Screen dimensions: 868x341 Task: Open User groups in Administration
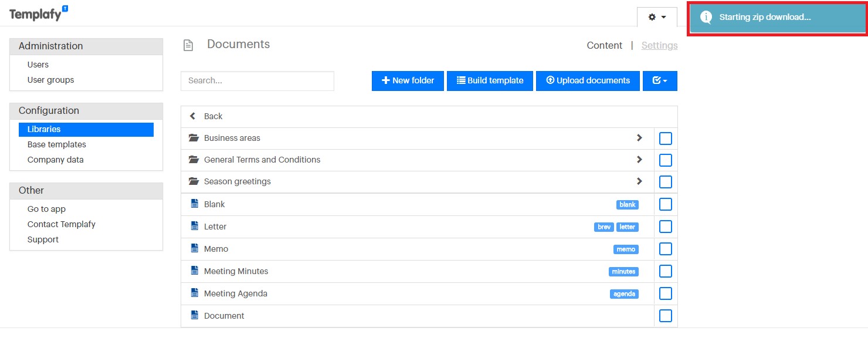51,80
